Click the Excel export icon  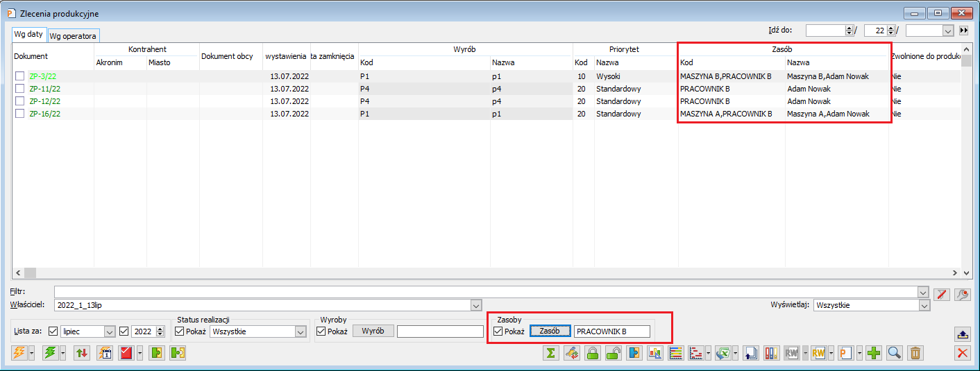[724, 353]
